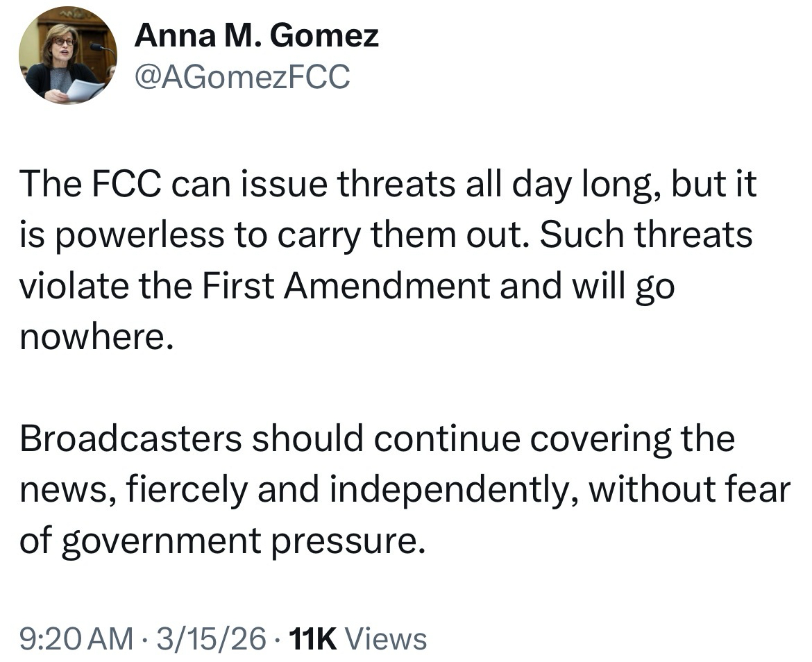This screenshot has height=662, width=812.
Task: Click Anna M. Gomez's profile picture
Action: coord(67,56)
